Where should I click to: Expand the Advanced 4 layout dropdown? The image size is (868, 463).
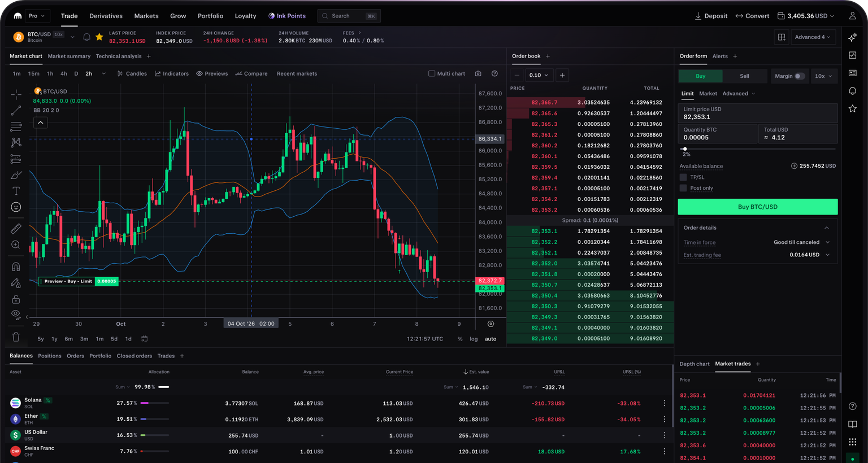[x=813, y=37]
